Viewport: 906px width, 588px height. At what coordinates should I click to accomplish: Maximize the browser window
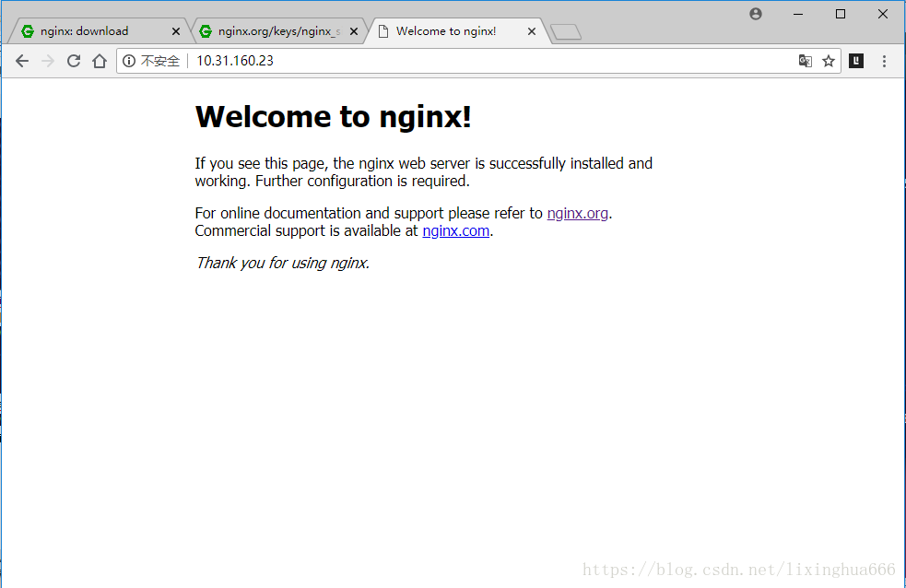(841, 14)
